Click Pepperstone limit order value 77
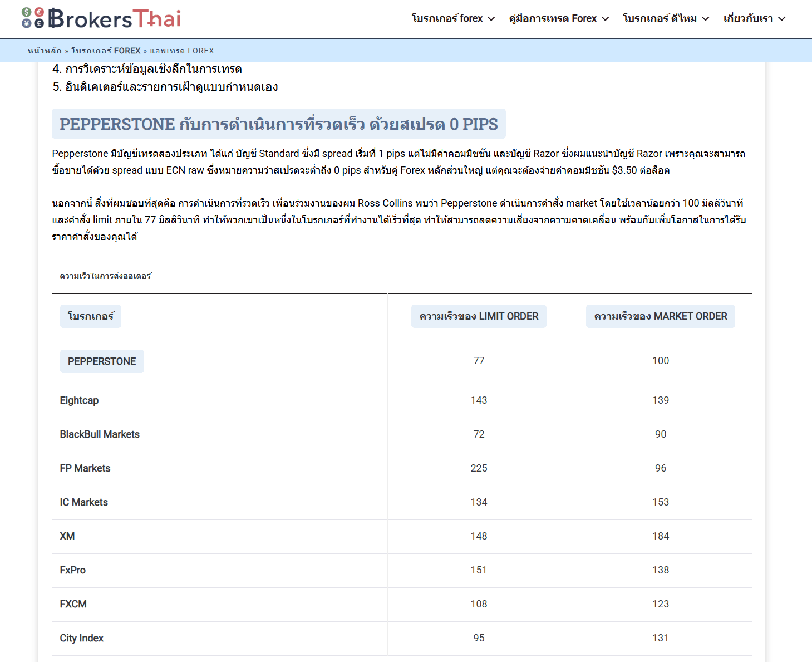This screenshot has width=812, height=662. coord(479,361)
